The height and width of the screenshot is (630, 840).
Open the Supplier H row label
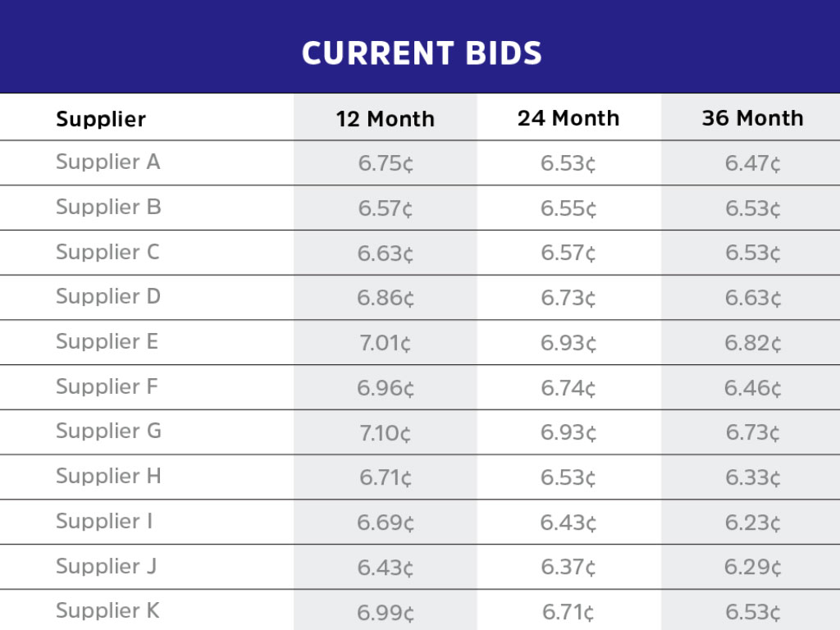pos(108,477)
